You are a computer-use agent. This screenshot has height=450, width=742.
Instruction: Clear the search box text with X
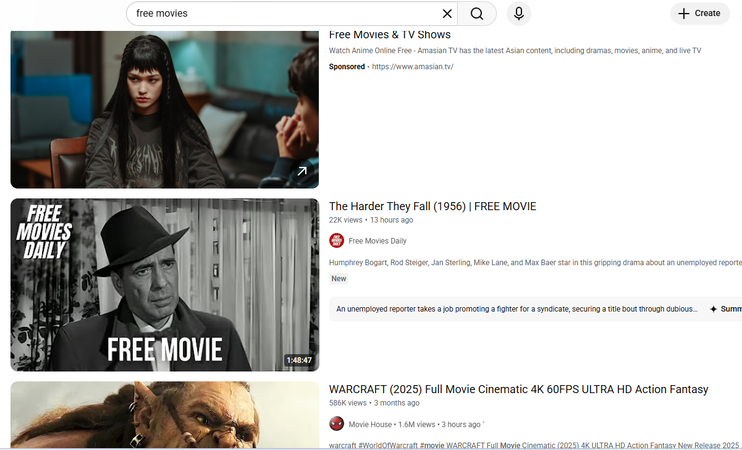(447, 14)
